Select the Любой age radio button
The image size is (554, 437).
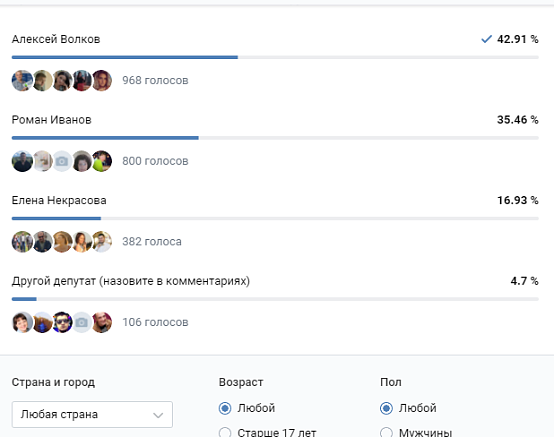click(x=225, y=408)
